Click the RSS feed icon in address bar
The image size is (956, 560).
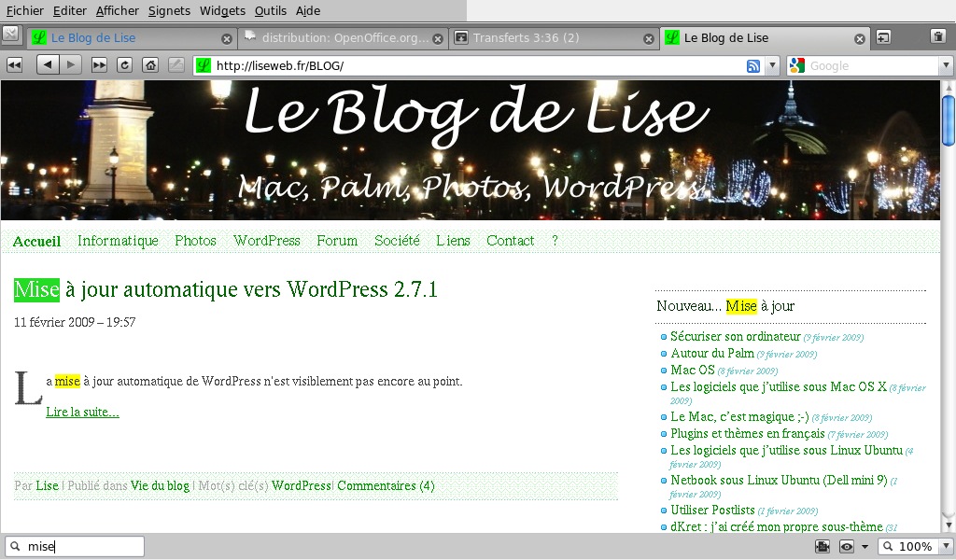[x=753, y=65]
